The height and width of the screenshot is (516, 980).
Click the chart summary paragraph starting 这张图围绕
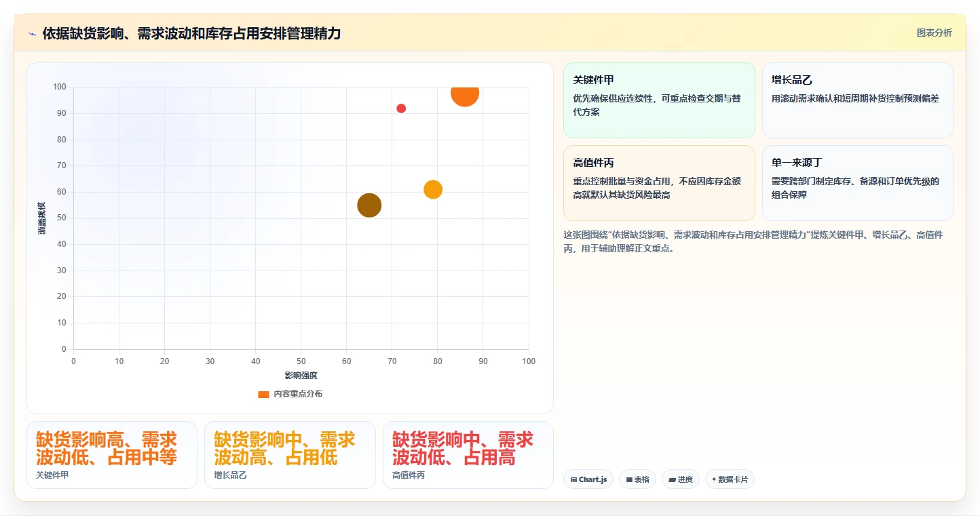(753, 241)
